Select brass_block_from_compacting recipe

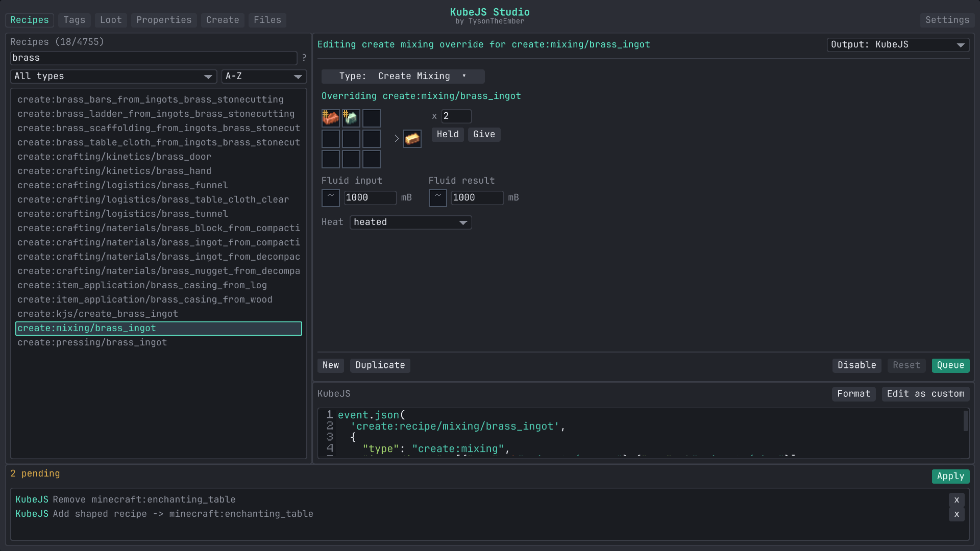click(159, 229)
